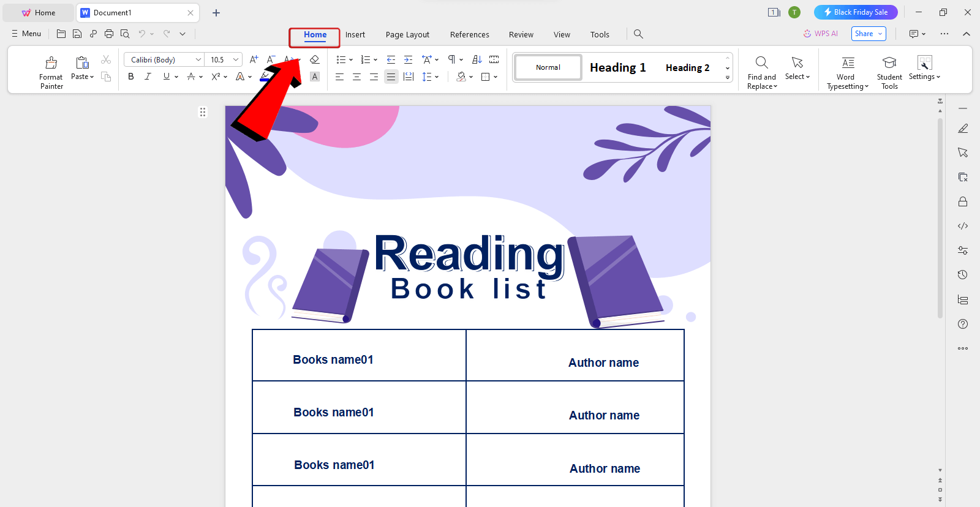
Task: Save the document using the save icon
Action: click(77, 34)
